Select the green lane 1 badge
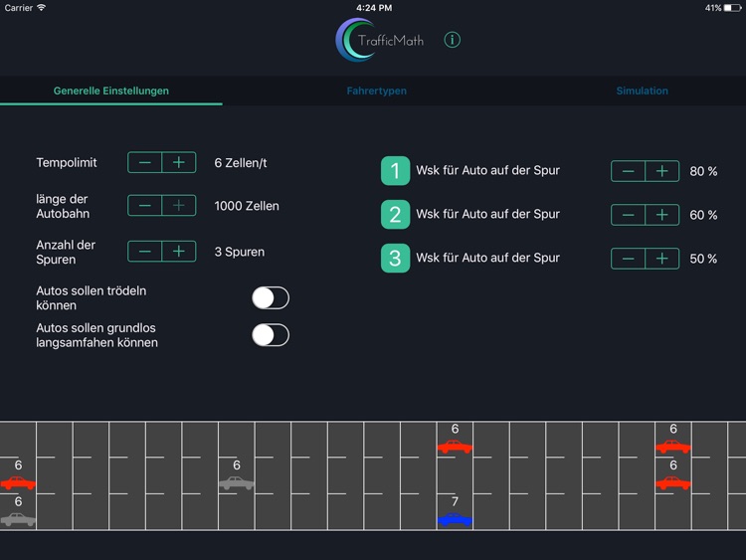746x560 pixels. (x=395, y=171)
